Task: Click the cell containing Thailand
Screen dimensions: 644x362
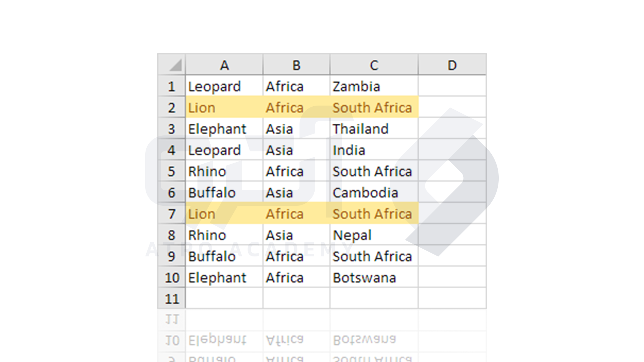Action: (374, 128)
